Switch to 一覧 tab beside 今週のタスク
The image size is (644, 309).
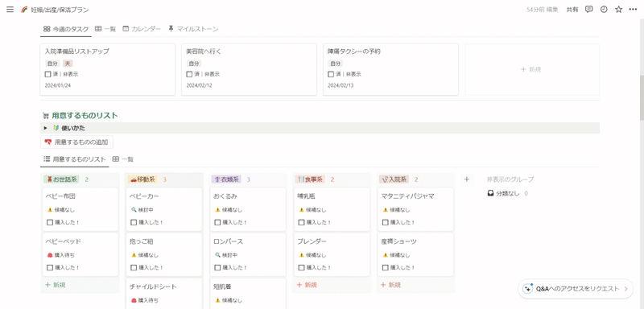click(x=105, y=29)
